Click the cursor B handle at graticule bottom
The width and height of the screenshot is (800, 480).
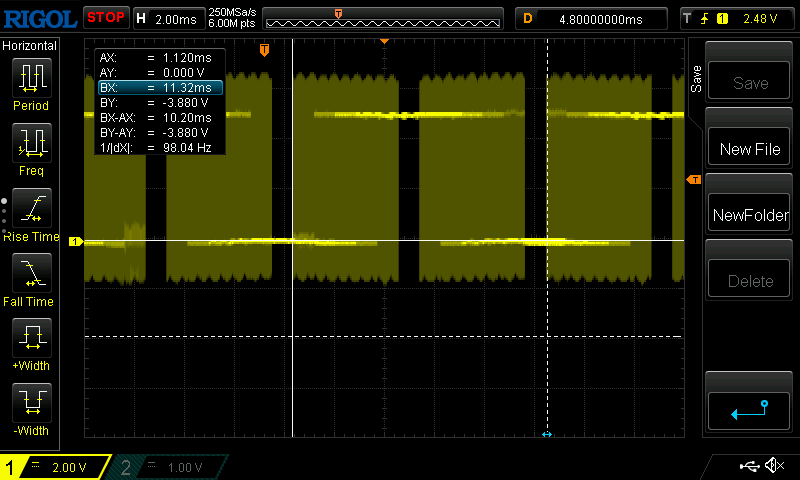(x=547, y=434)
